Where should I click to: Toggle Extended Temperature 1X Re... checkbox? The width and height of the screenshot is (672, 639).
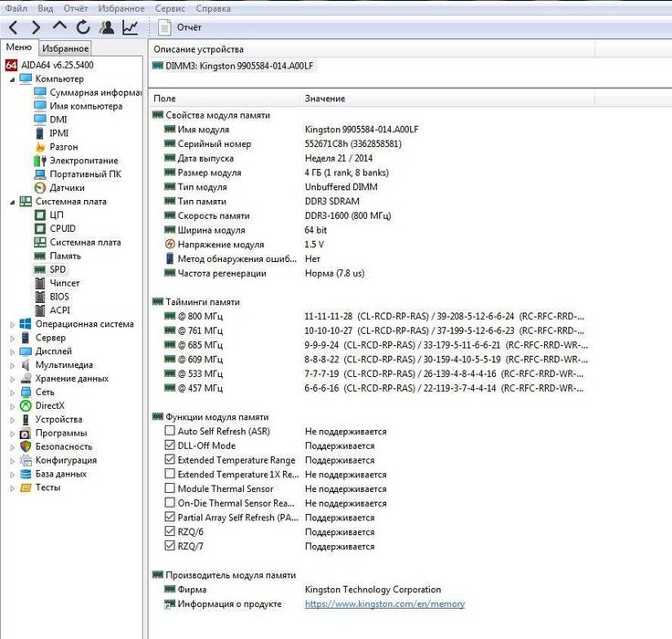[x=170, y=474]
